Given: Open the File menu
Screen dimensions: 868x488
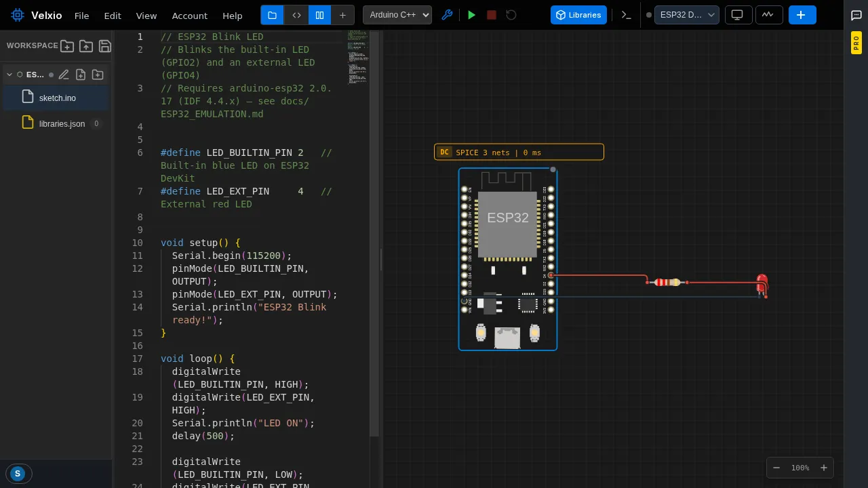Looking at the screenshot, I should point(81,16).
